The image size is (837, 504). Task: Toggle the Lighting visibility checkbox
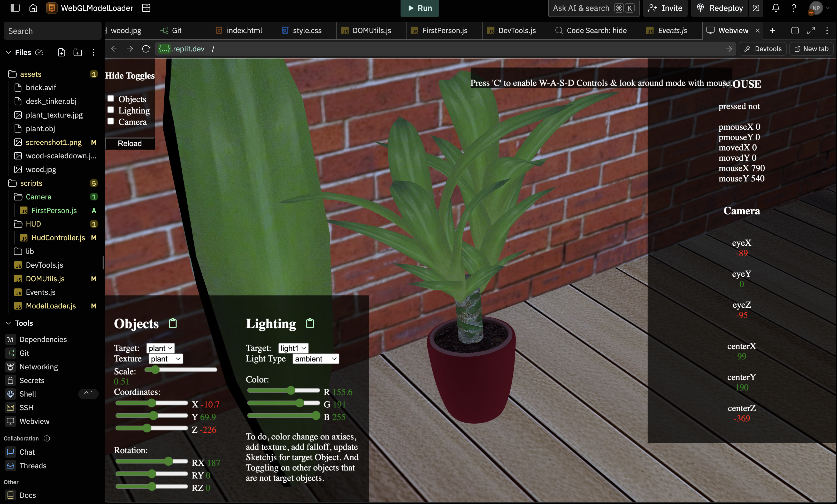tap(111, 110)
